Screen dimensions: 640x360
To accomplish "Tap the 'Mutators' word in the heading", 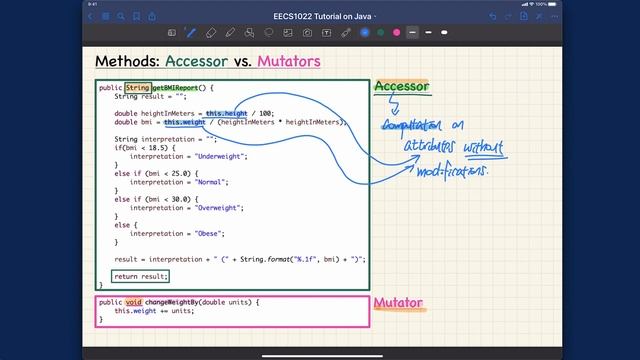I will 289,61.
